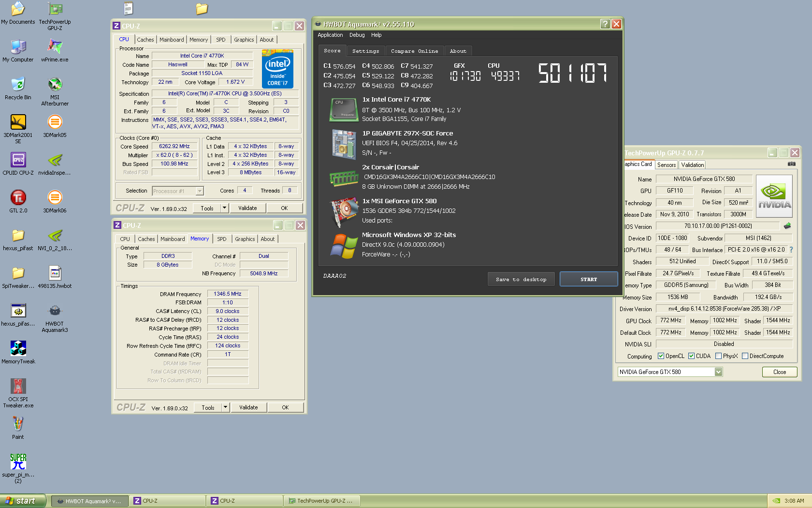Click Intel Core i7 logo in CPU-Z
Screen dimensions: 812x508
277,68
